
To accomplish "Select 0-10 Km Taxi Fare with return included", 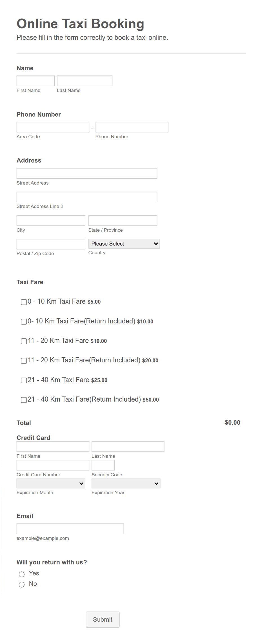I will [24, 322].
